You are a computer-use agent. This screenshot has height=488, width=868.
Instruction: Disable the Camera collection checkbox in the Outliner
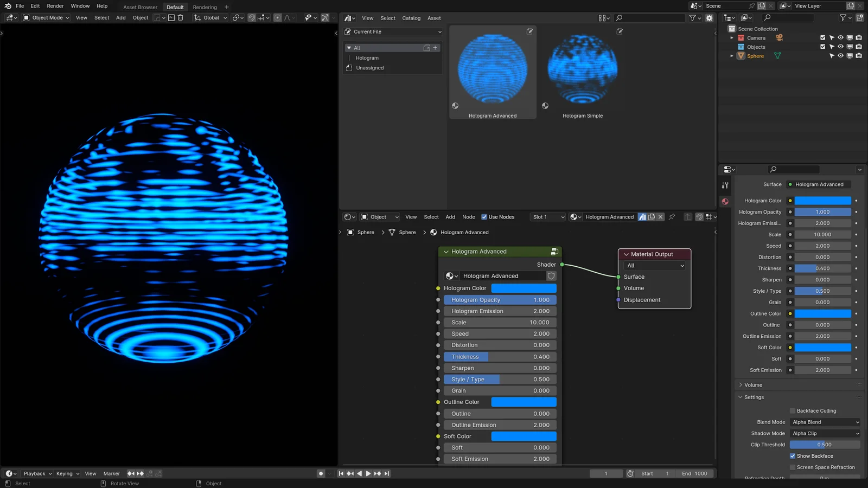(x=822, y=37)
